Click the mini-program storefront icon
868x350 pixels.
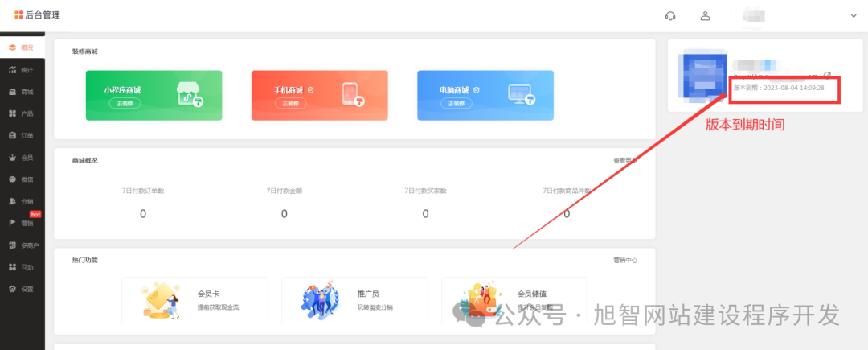(x=190, y=95)
